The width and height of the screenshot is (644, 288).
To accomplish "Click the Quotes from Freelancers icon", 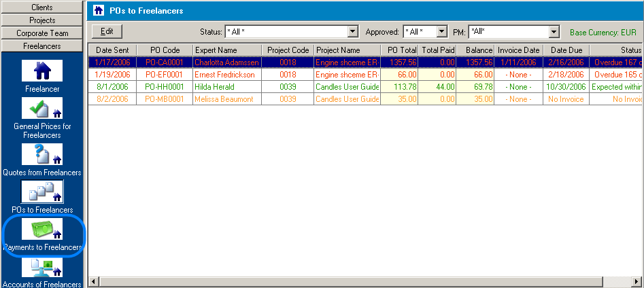I will [42, 155].
